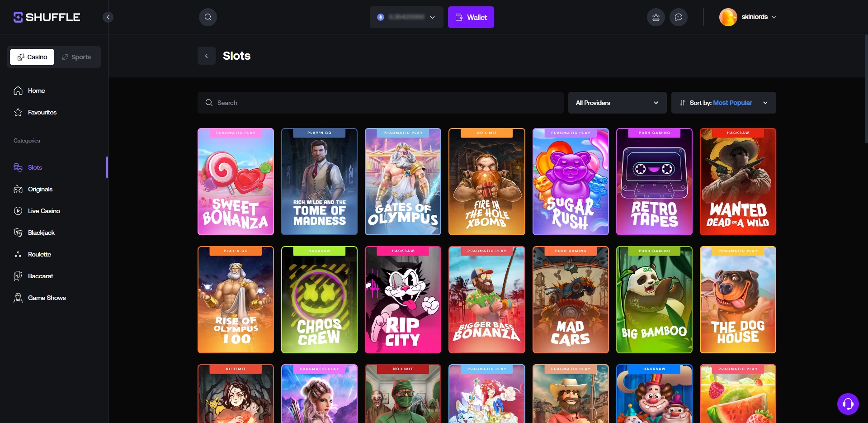Click the Shuffle logo

pos(47,17)
